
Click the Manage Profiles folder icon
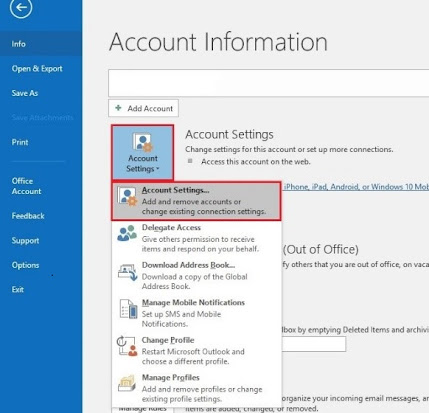click(x=127, y=383)
